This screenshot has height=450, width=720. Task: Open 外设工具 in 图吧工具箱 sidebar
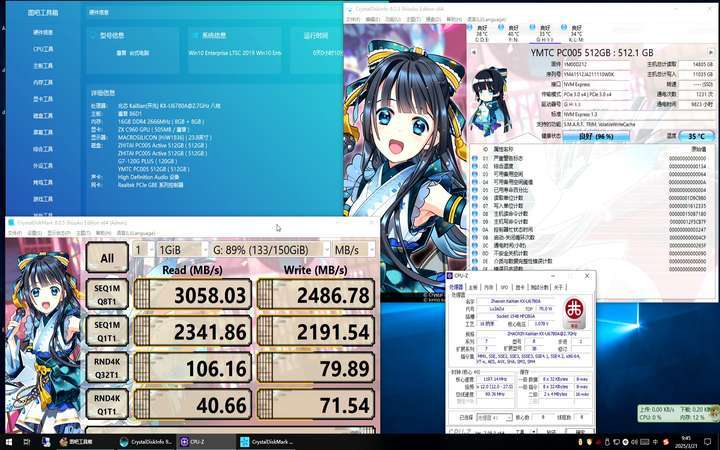coord(43,165)
